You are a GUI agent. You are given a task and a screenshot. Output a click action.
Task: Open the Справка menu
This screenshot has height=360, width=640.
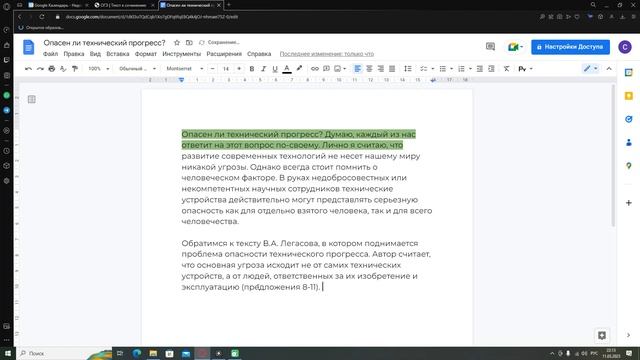(259, 54)
